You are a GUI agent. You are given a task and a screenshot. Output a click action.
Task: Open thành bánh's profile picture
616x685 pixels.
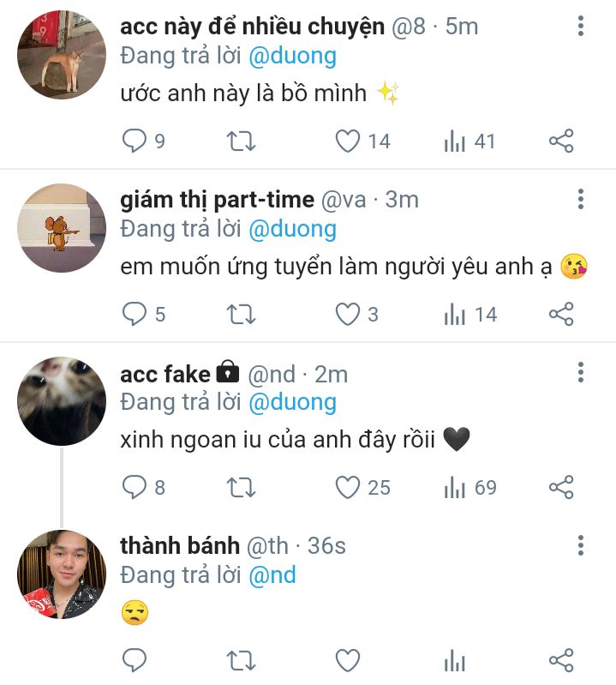pyautogui.click(x=62, y=574)
